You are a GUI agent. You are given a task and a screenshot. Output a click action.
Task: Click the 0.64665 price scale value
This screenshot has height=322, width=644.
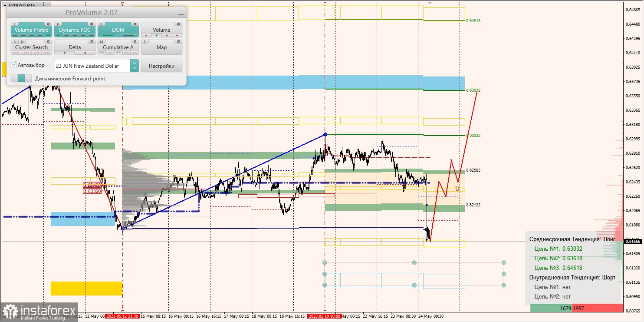(633, 10)
